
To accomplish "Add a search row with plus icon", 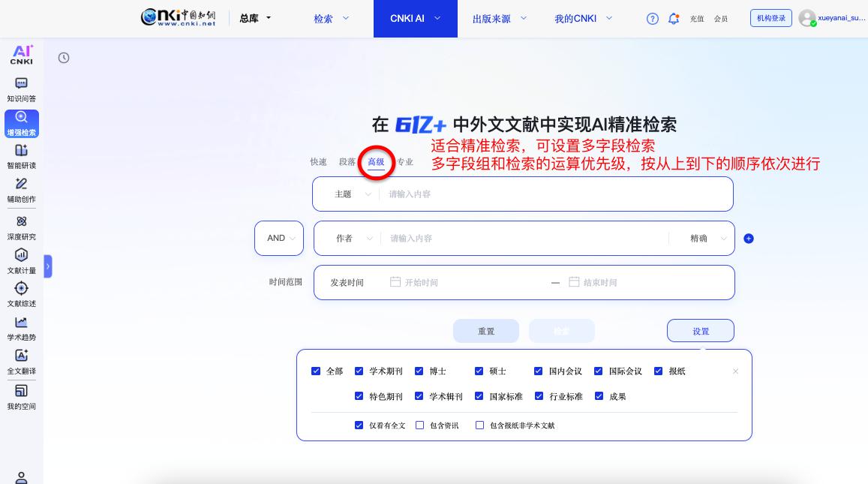I will (x=748, y=239).
